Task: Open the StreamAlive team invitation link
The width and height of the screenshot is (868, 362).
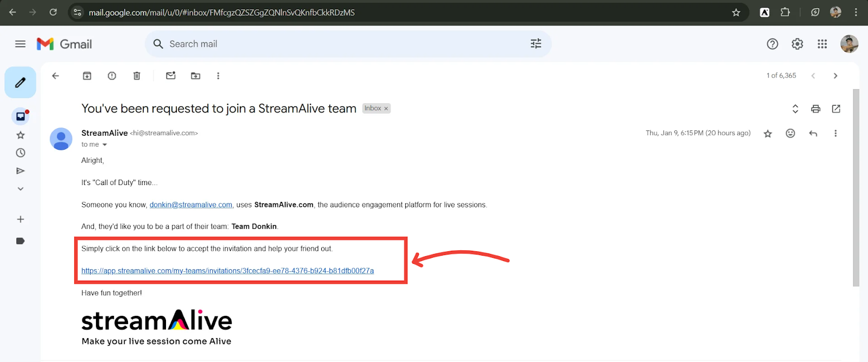Action: point(227,271)
